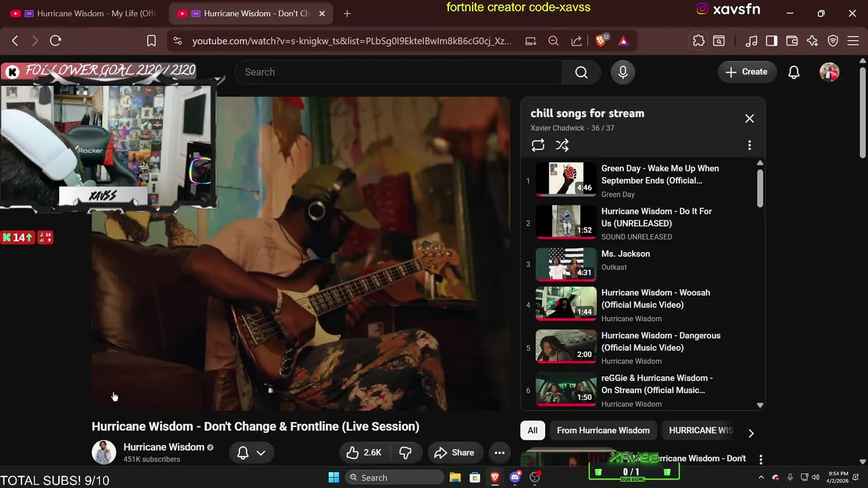Viewport: 868px width, 488px height.
Task: Click playlist scrollbar down arrow
Action: coord(759,405)
